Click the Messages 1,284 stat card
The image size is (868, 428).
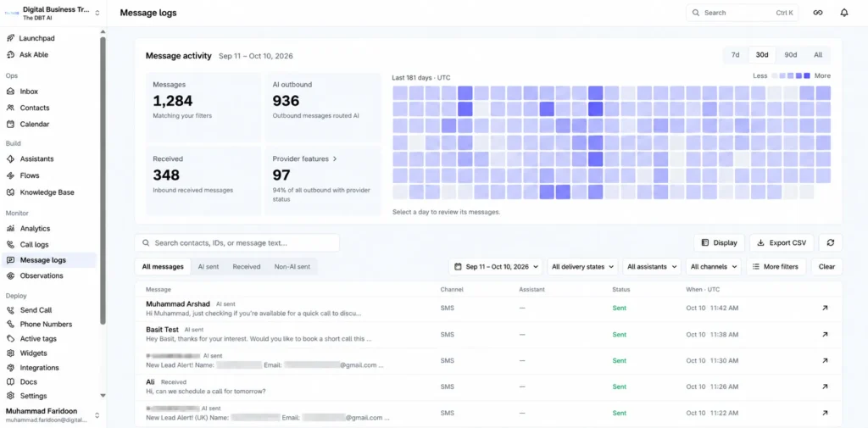203,106
